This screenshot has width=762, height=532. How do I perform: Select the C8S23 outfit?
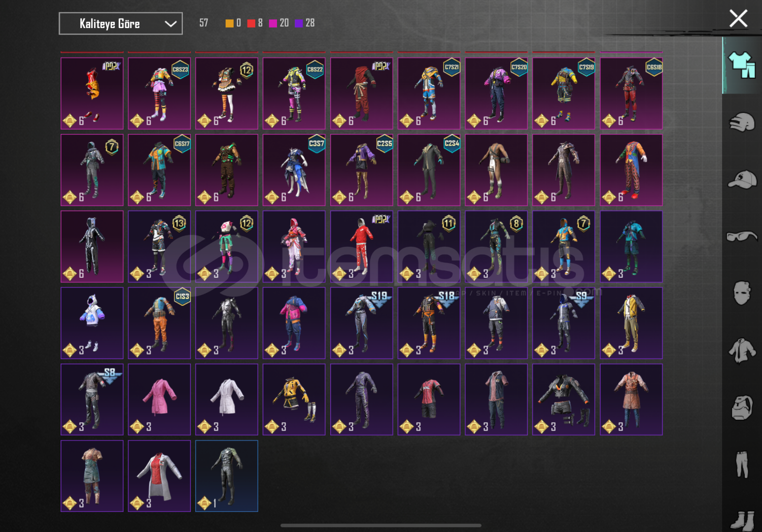159,94
